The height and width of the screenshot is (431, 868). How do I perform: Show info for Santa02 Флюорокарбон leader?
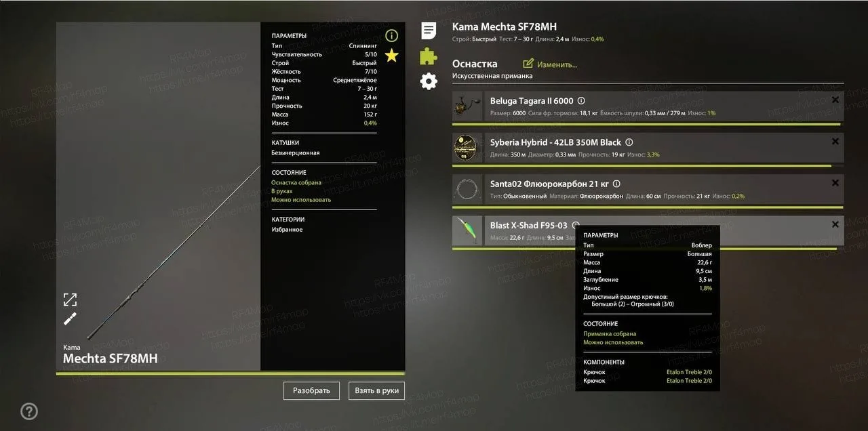click(x=616, y=184)
